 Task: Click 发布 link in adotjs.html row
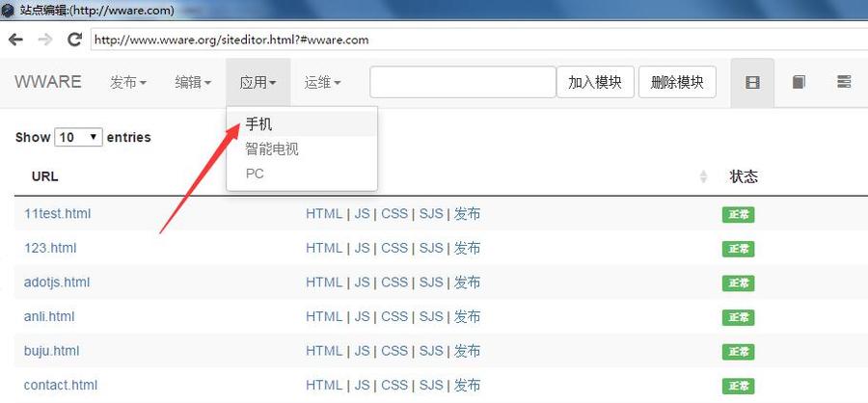[x=467, y=282]
